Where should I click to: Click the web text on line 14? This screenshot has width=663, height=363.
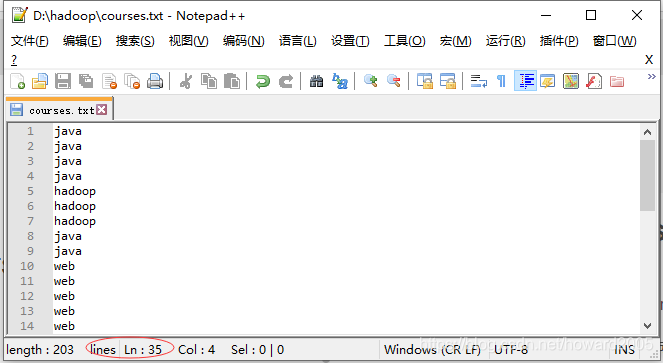[64, 326]
